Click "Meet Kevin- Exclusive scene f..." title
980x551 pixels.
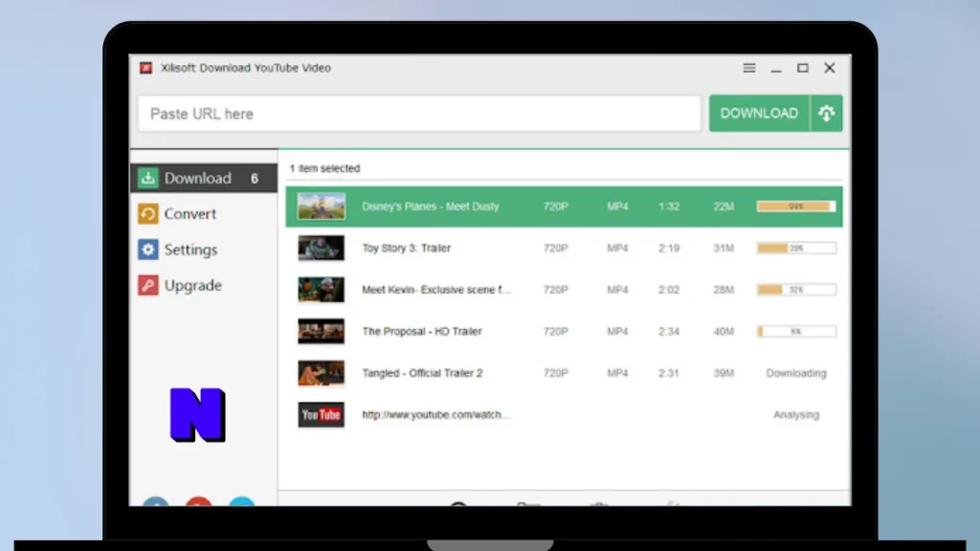pyautogui.click(x=436, y=290)
